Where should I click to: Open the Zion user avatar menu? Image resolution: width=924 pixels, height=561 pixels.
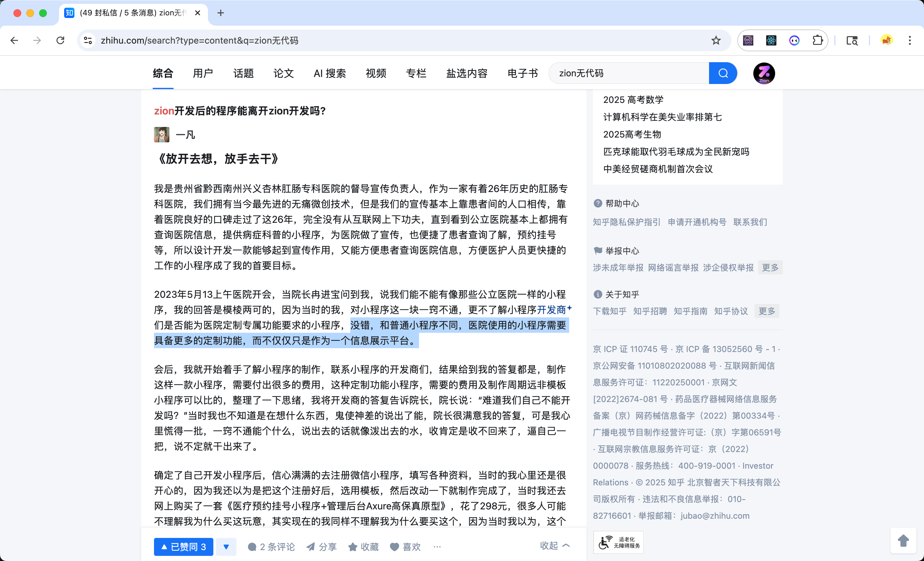(764, 73)
